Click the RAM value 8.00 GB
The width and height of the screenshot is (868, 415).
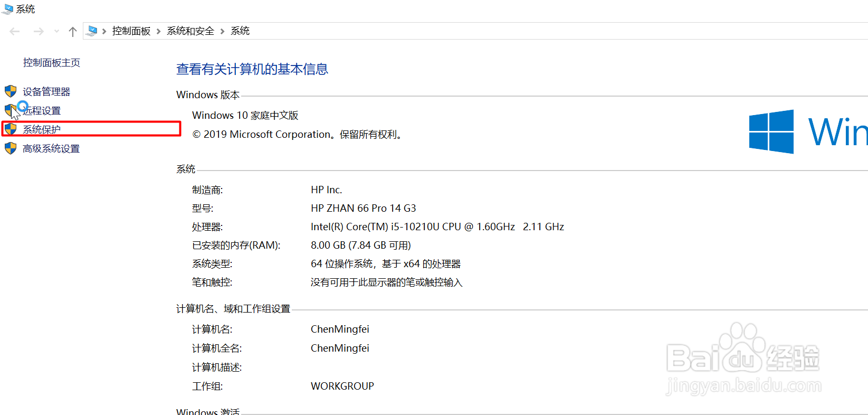(361, 245)
